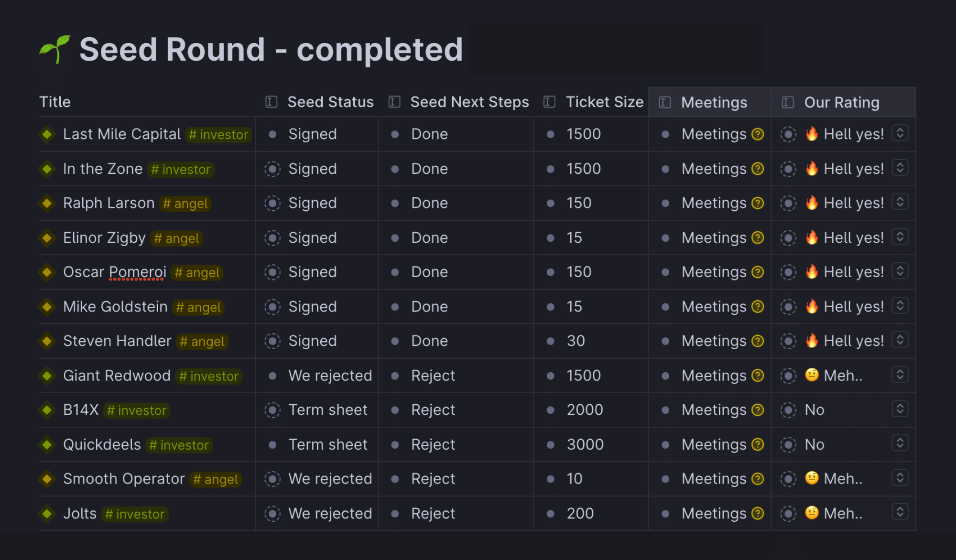Click the fire icon in Elinor Zigby's rating
The width and height of the screenshot is (956, 560).
point(812,237)
